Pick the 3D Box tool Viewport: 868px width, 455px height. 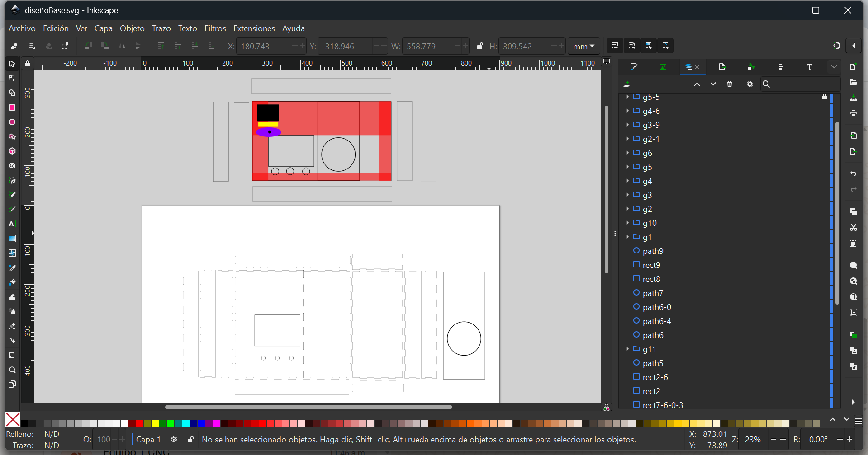pyautogui.click(x=12, y=151)
